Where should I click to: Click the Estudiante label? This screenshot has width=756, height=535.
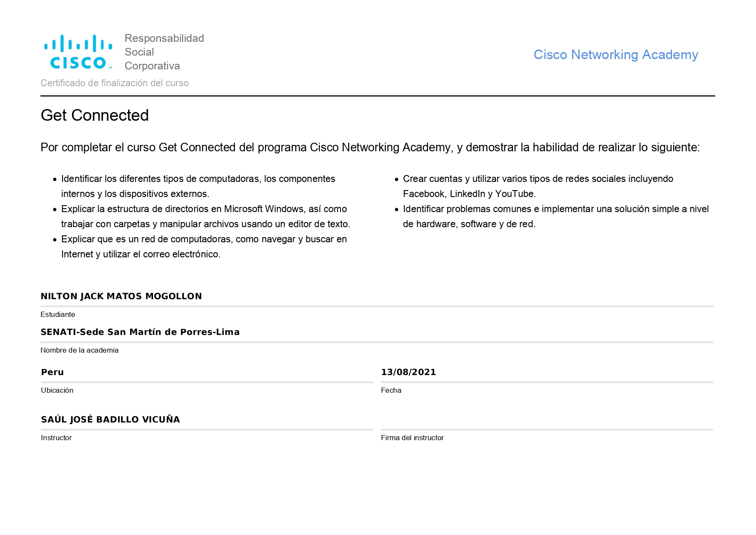click(x=58, y=314)
